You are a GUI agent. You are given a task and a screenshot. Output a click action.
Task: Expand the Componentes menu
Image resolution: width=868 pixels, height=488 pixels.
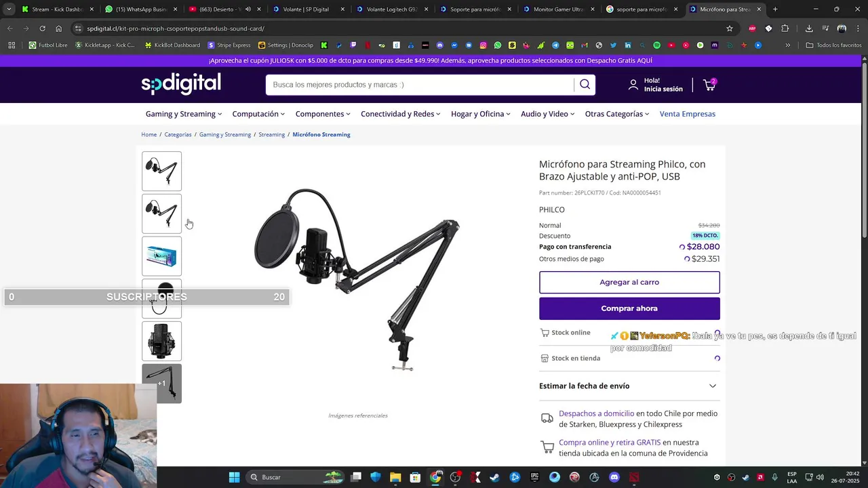pos(323,114)
